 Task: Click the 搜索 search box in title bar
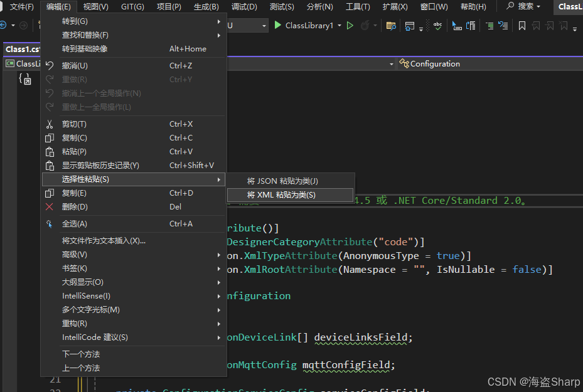point(520,6)
